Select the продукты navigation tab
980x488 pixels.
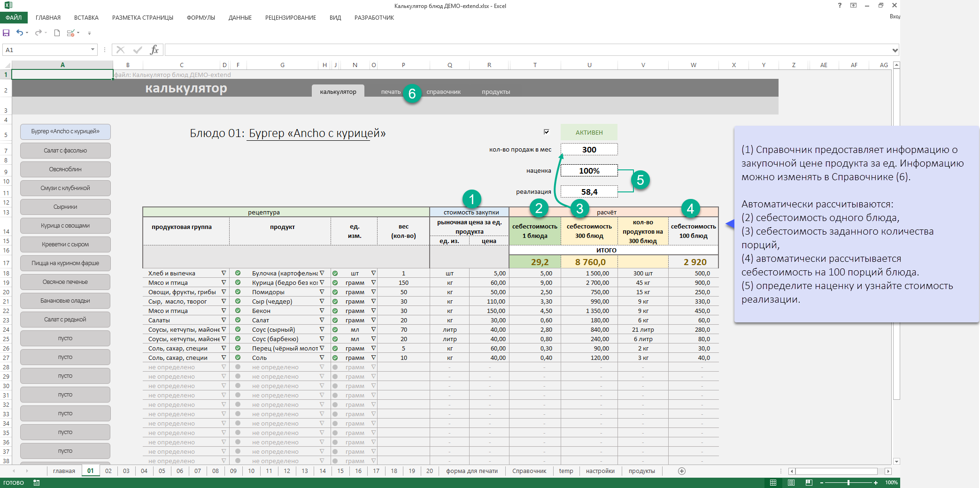[496, 92]
